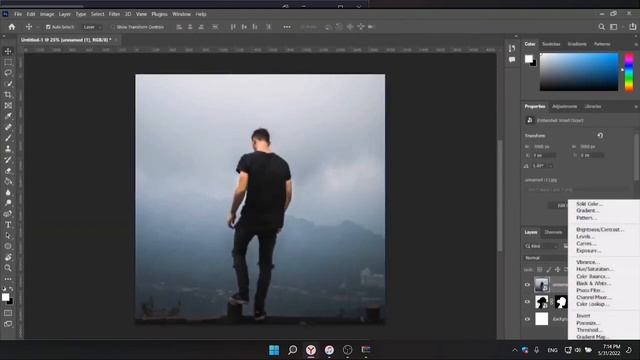Click the rainbow hue slider in Color panel
Image resolution: width=640 pixels, height=360 pixels.
629,72
